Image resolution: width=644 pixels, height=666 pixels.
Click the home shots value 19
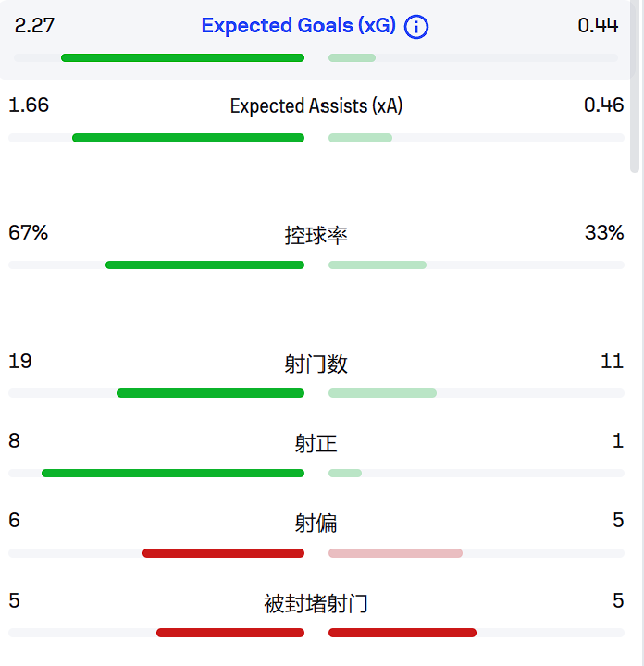click(x=20, y=362)
